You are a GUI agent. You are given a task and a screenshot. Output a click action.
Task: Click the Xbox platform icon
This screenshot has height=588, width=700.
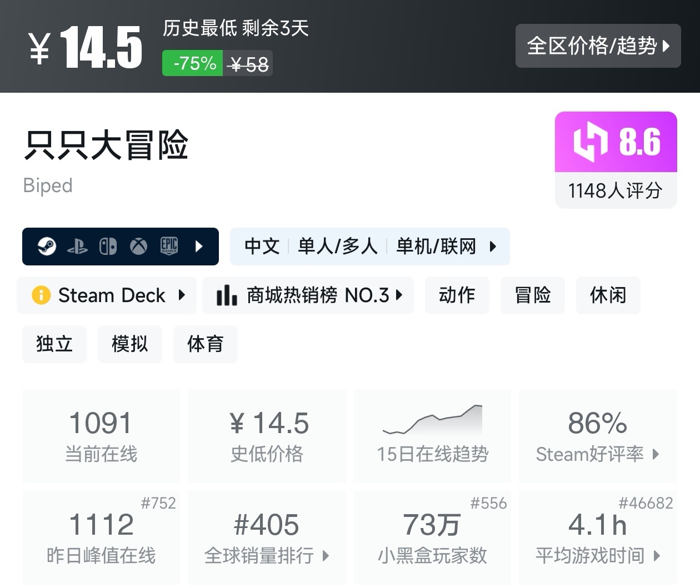pyautogui.click(x=138, y=246)
